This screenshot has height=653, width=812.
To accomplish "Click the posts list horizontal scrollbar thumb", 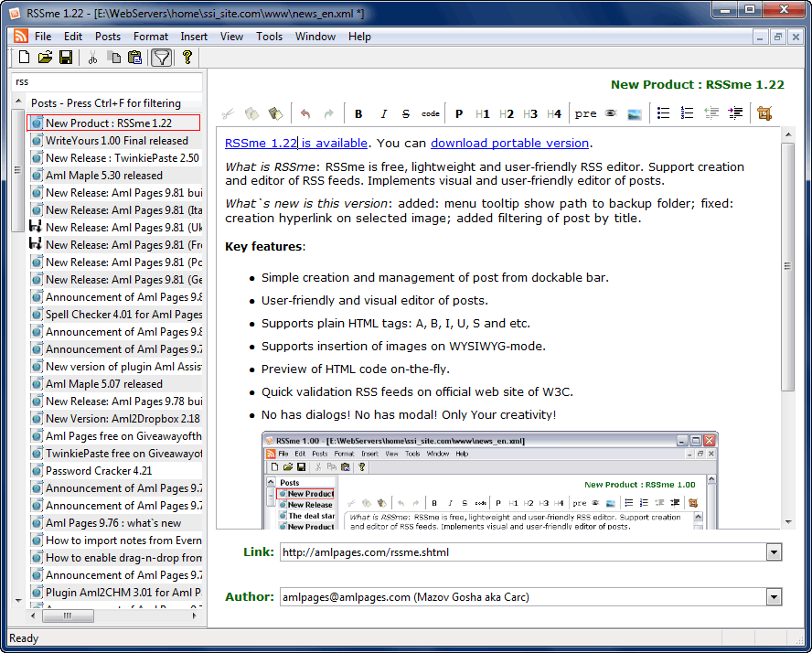I will tap(68, 616).
